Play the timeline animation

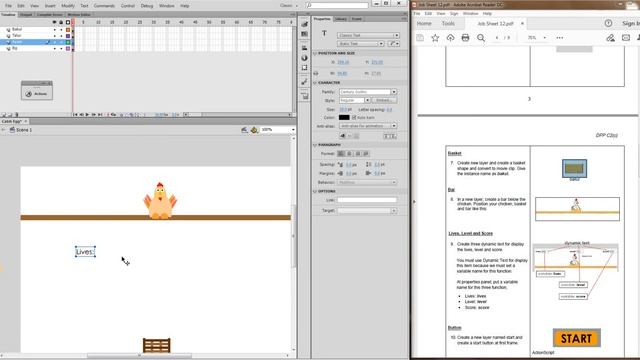(x=87, y=115)
